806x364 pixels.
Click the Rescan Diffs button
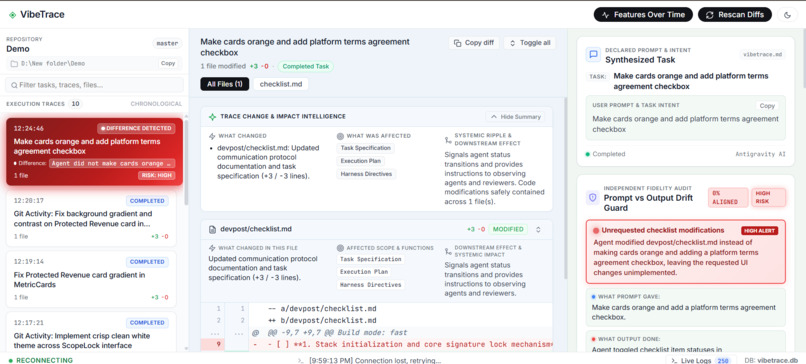pos(735,15)
